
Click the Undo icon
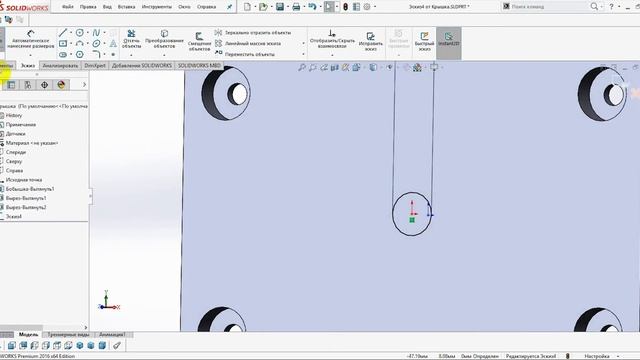point(312,7)
